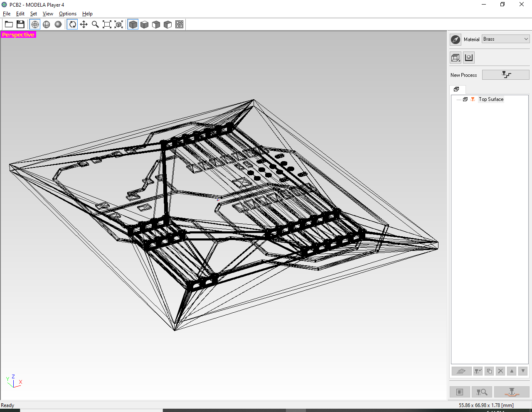The width and height of the screenshot is (532, 412).
Task: Click the compass model-info icon
Action: pyautogui.click(x=455, y=39)
